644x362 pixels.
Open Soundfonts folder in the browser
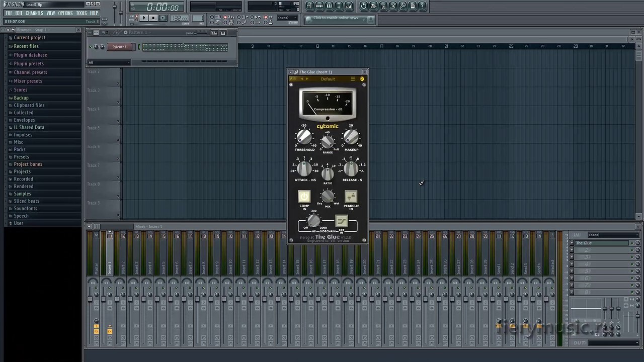pyautogui.click(x=25, y=208)
